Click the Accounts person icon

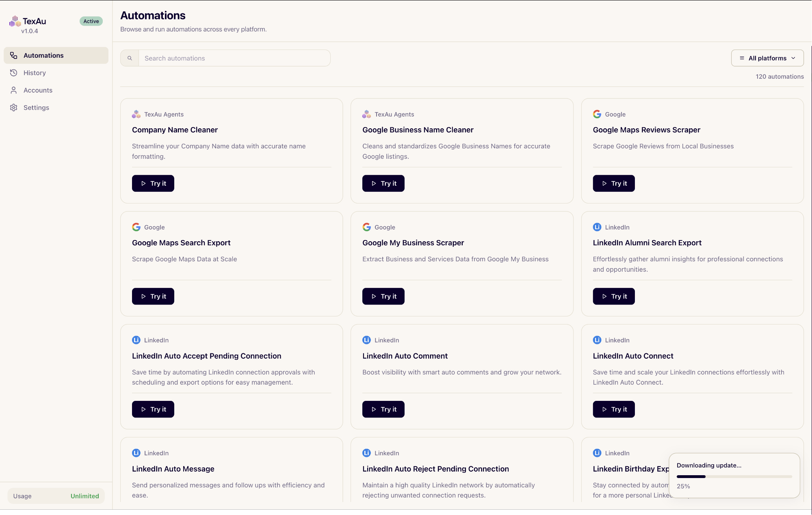click(14, 90)
